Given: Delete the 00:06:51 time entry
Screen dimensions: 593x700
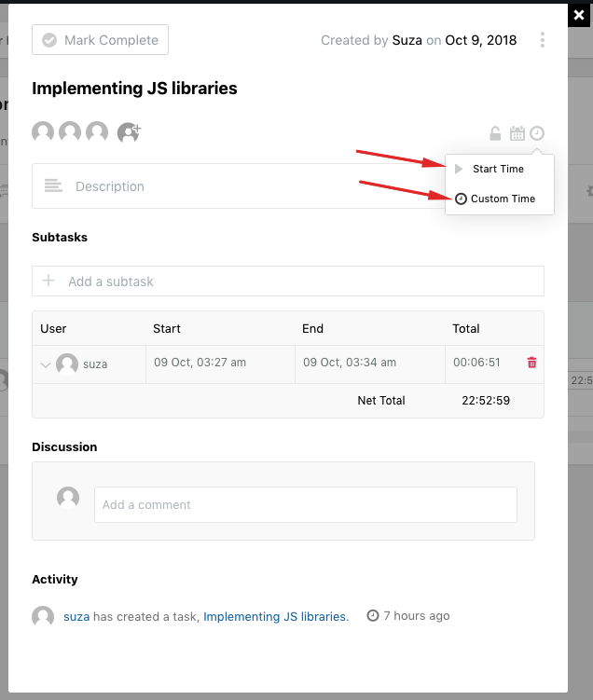Looking at the screenshot, I should [531, 363].
